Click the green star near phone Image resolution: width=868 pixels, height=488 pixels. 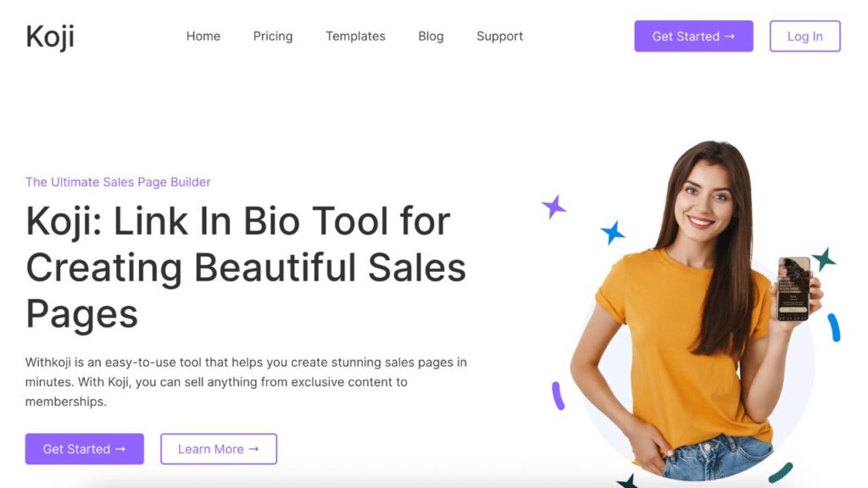824,259
